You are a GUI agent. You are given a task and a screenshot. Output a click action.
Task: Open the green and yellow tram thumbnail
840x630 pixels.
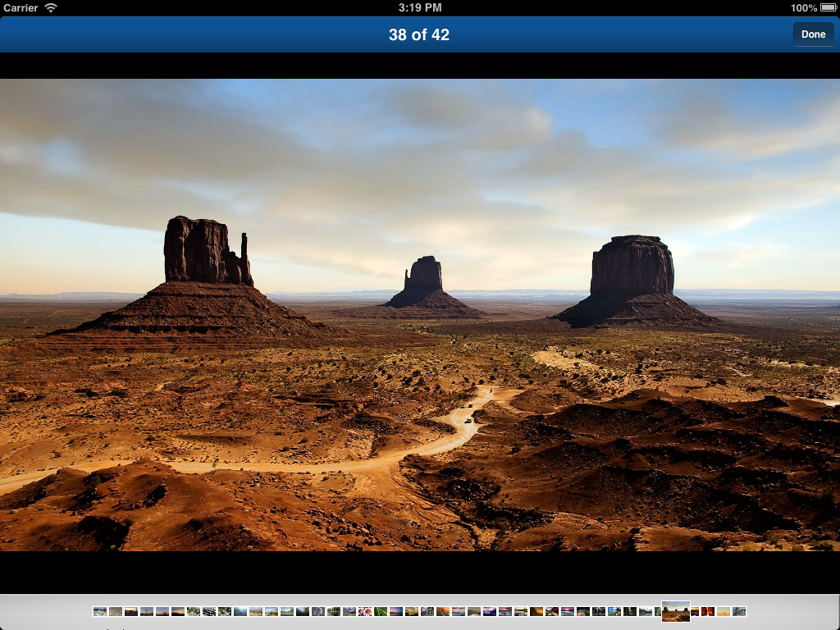[334, 611]
